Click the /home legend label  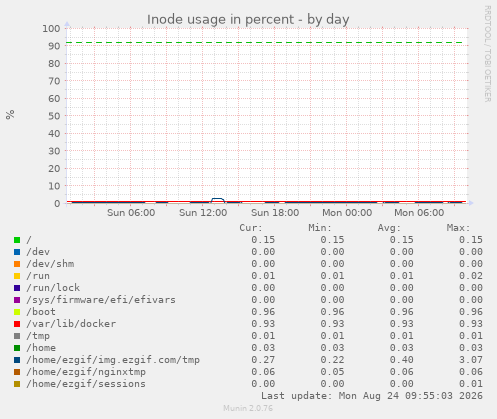click(x=41, y=348)
